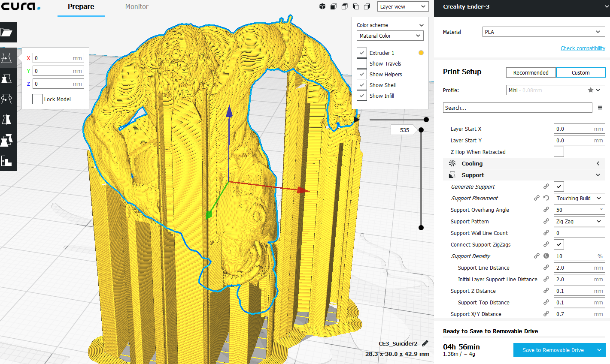Select the Scale tool in left toolbar
This screenshot has height=364, width=610.
point(7,78)
